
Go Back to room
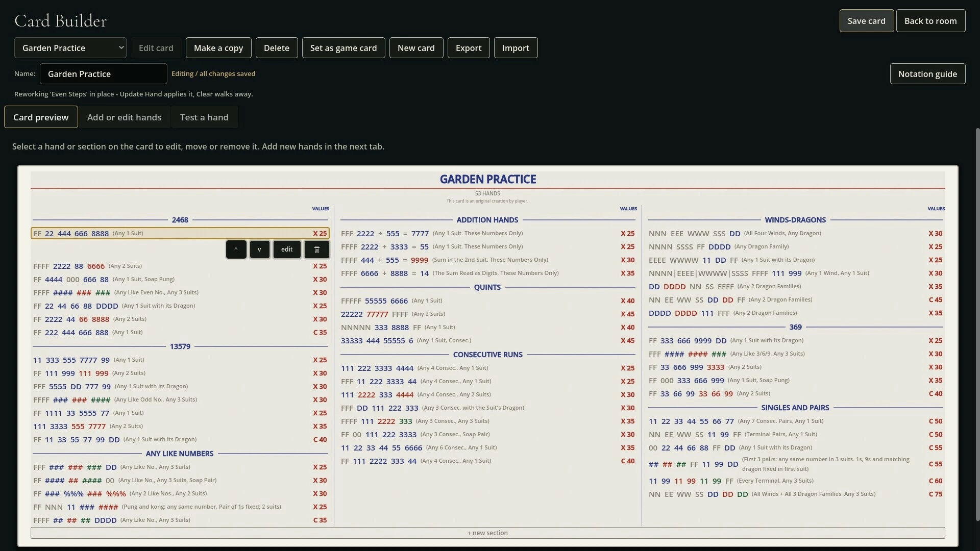tap(930, 21)
